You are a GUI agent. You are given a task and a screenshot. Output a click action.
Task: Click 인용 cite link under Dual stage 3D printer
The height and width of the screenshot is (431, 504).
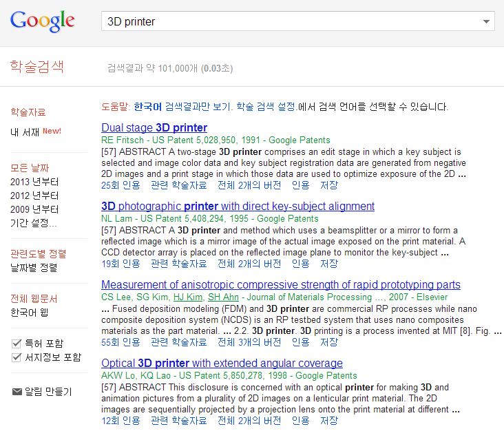point(301,185)
